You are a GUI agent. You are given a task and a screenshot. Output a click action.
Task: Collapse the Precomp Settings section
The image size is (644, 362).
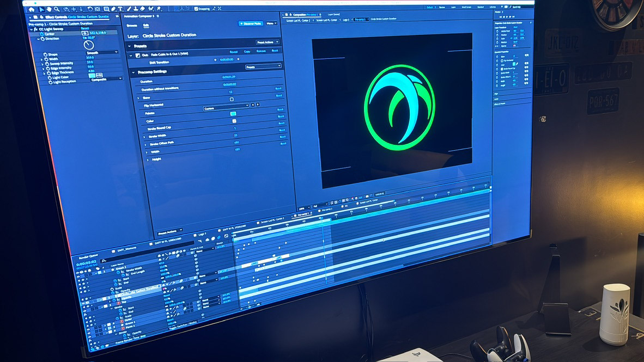pyautogui.click(x=133, y=72)
